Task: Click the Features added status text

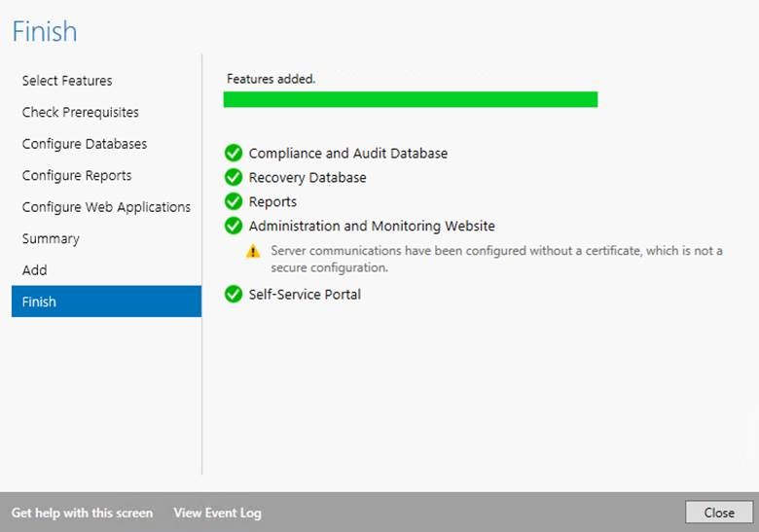Action: [271, 79]
